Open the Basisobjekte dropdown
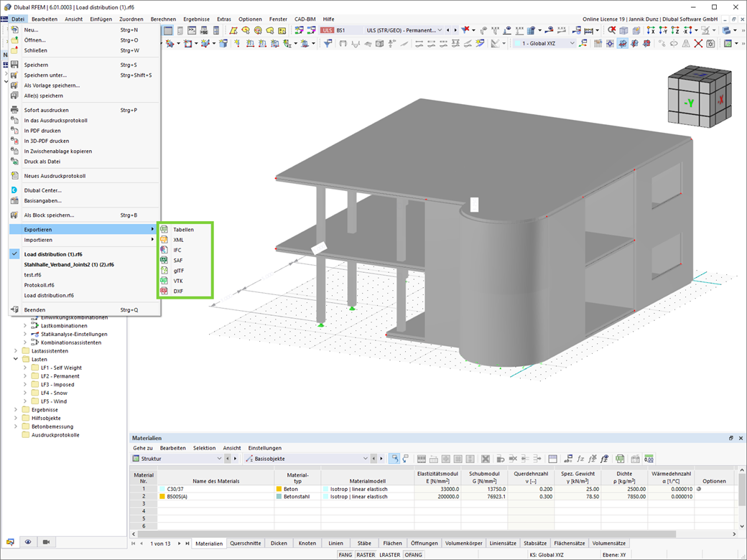This screenshot has width=747, height=560. [366, 459]
